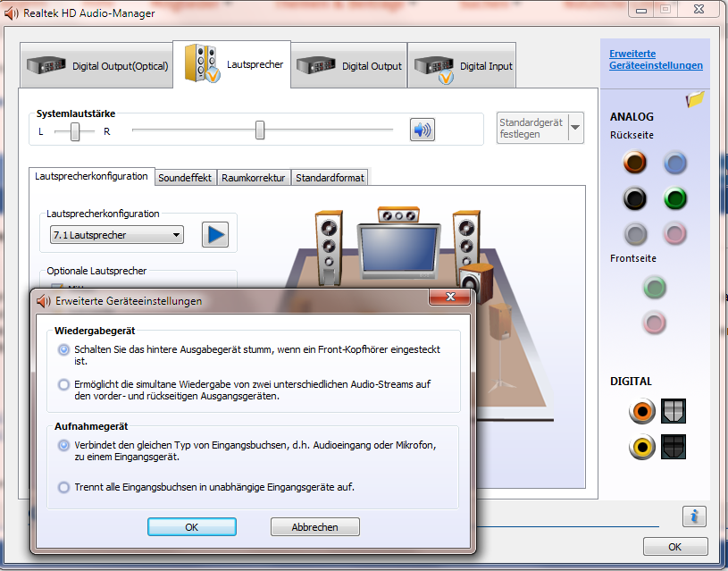Click the Realtek speaker icon in the title bar
This screenshot has width=728, height=571.
tap(11, 13)
